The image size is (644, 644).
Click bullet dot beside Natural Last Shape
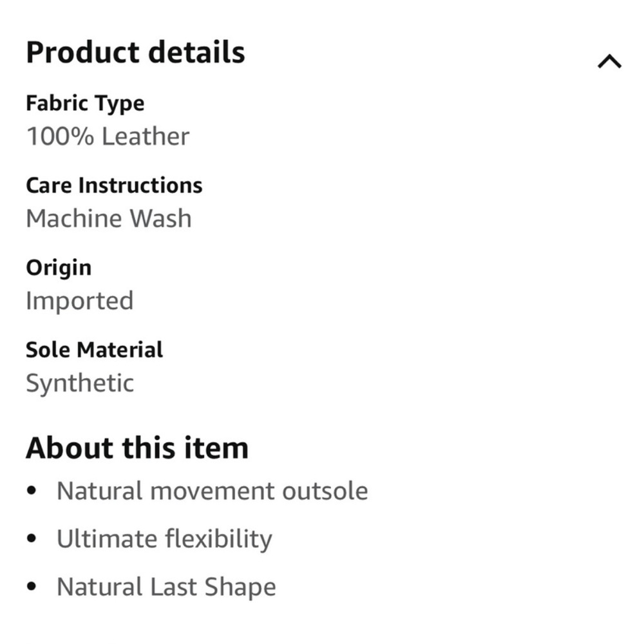click(31, 587)
